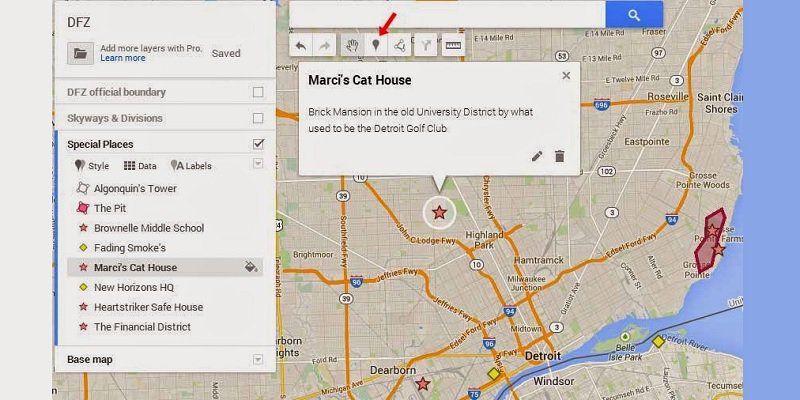The height and width of the screenshot is (400, 800).
Task: Select The Financial District list item
Action: [142, 327]
